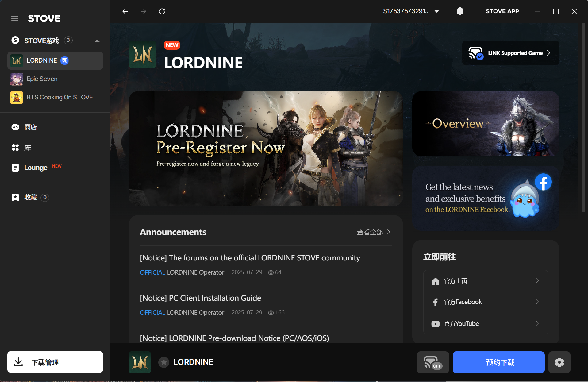588x382 pixels.
Task: Go back with the left arrow
Action: pyautogui.click(x=125, y=11)
